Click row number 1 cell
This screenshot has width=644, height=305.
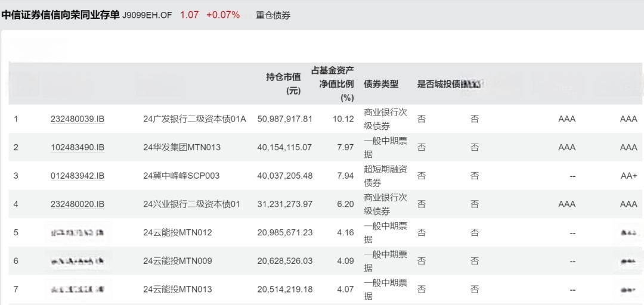coord(16,119)
